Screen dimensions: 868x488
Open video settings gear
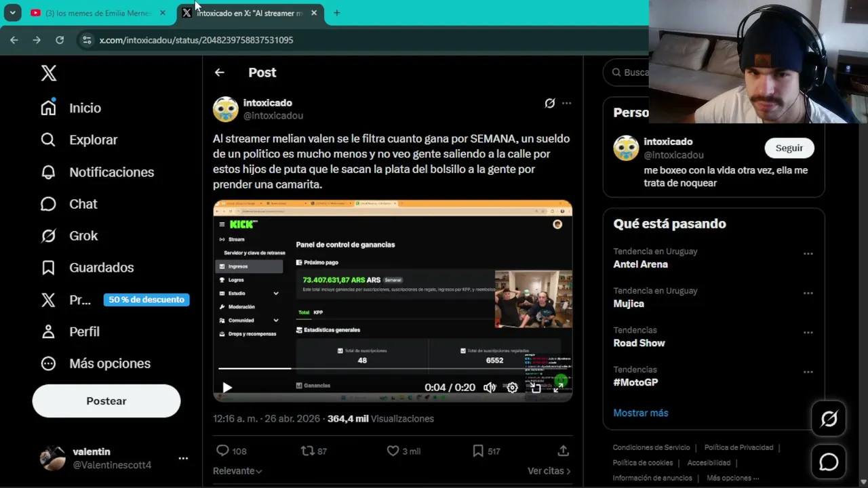click(x=513, y=388)
